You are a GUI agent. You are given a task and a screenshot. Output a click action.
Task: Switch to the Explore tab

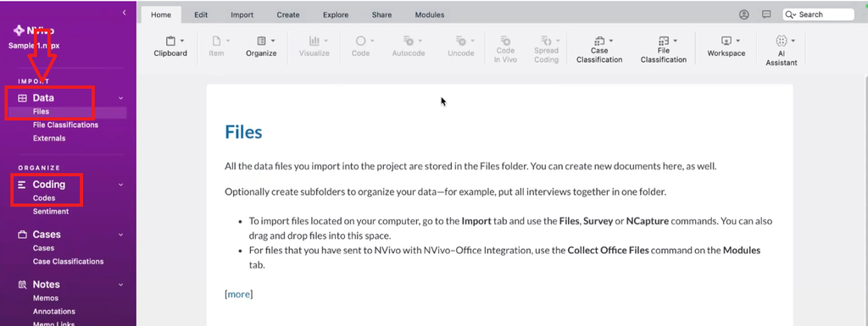336,15
